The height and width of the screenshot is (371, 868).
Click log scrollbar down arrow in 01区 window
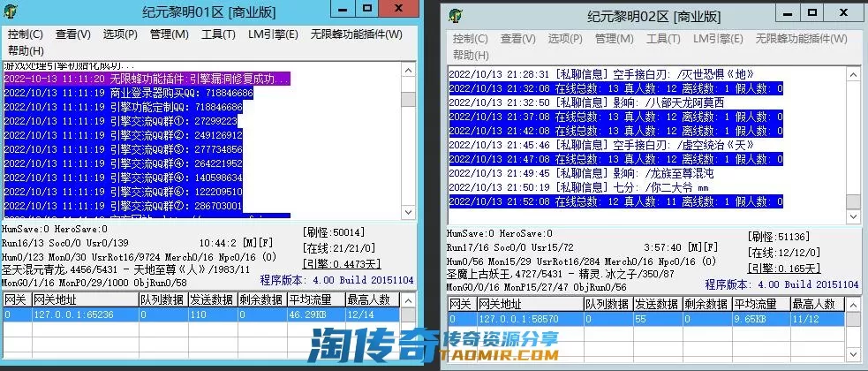click(409, 212)
